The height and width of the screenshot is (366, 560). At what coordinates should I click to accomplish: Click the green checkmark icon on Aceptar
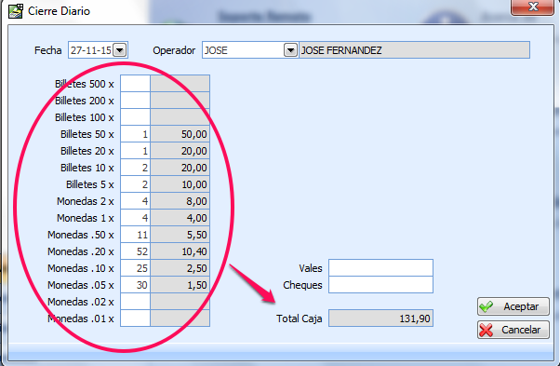pyautogui.click(x=486, y=306)
